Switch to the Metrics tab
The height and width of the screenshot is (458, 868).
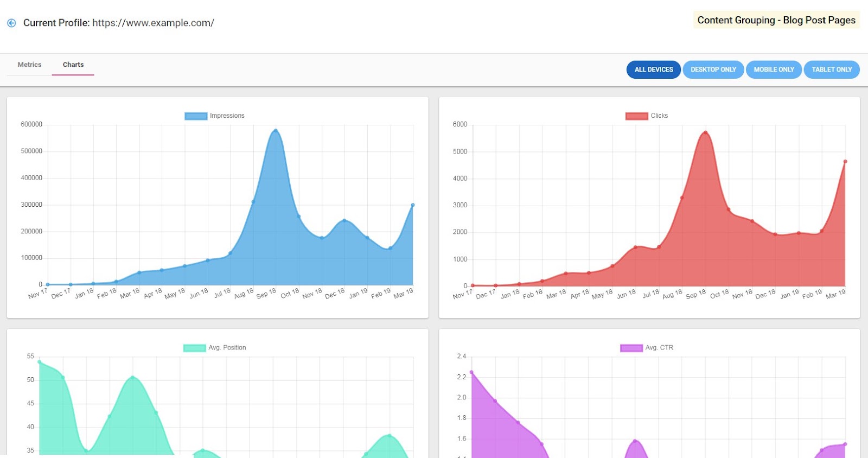[29, 65]
